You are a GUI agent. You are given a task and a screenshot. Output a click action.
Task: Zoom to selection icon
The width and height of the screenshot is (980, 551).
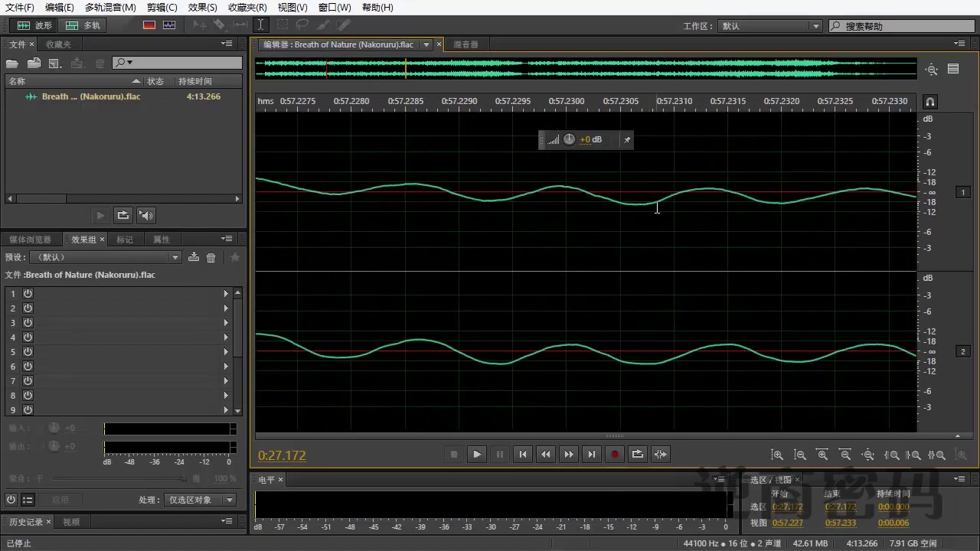point(936,455)
